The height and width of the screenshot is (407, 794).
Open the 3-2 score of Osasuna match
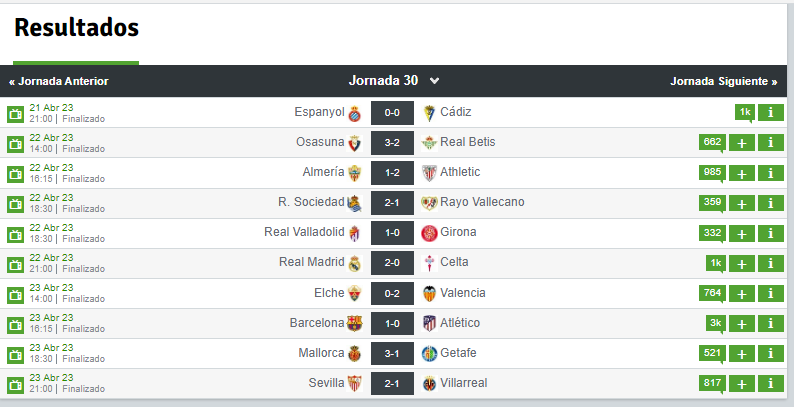(392, 142)
